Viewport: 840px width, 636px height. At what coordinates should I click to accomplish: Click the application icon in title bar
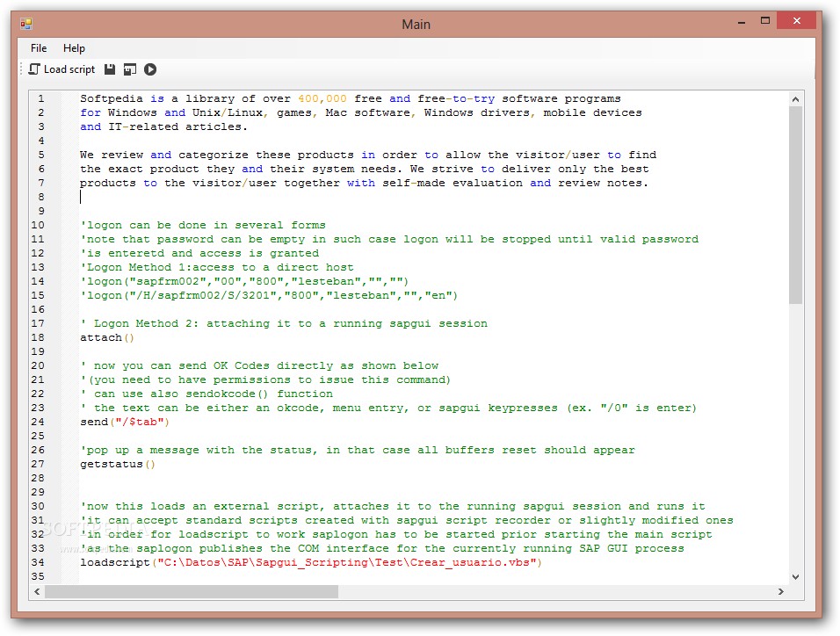(x=26, y=24)
